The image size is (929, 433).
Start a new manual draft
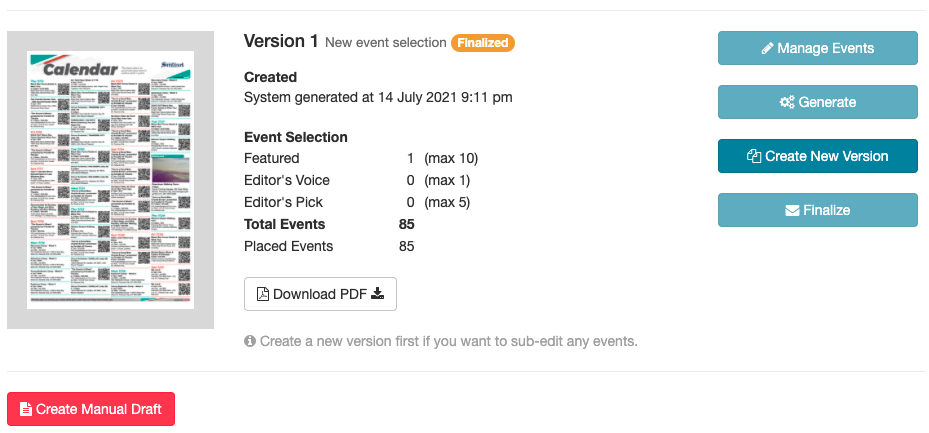[x=91, y=409]
